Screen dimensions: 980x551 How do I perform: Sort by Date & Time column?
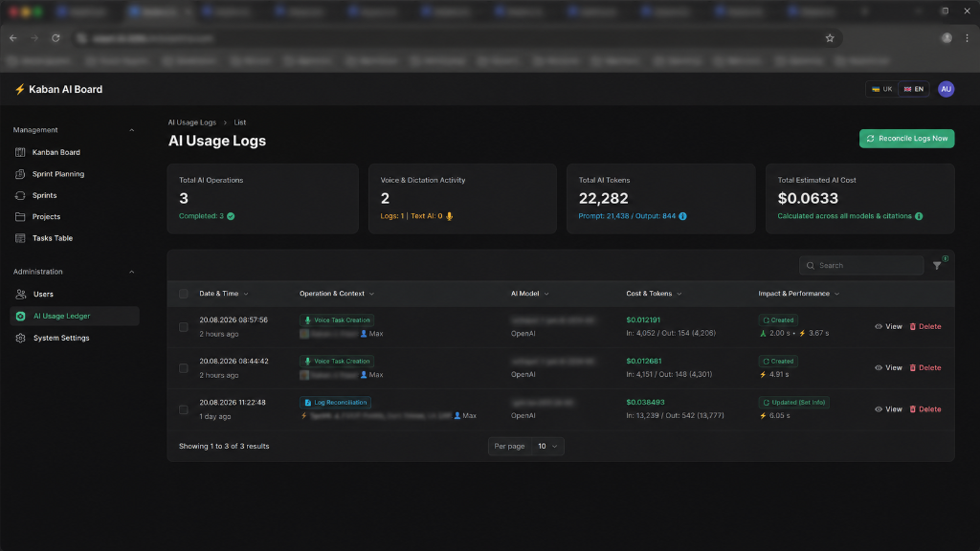(224, 294)
